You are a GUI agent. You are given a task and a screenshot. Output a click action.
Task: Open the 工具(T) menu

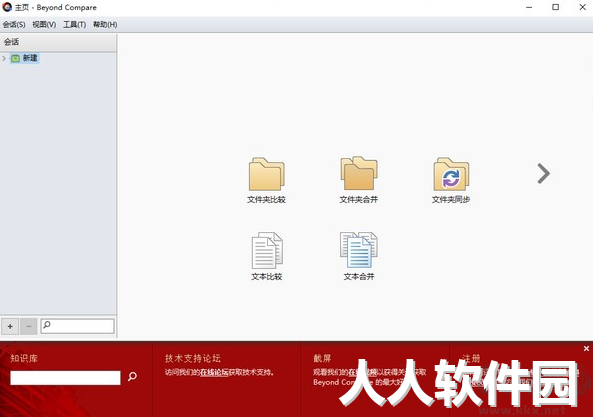(x=75, y=25)
